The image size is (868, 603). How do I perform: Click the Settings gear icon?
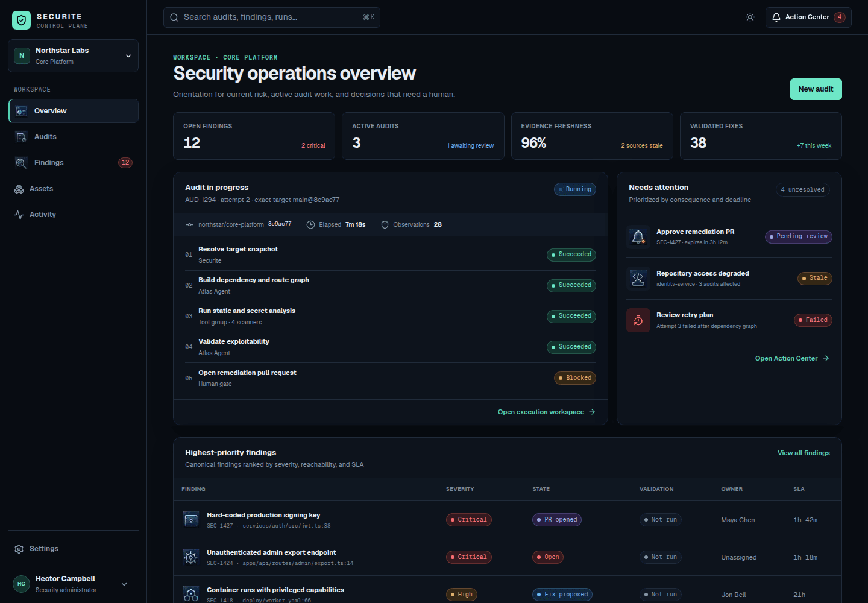pos(19,549)
